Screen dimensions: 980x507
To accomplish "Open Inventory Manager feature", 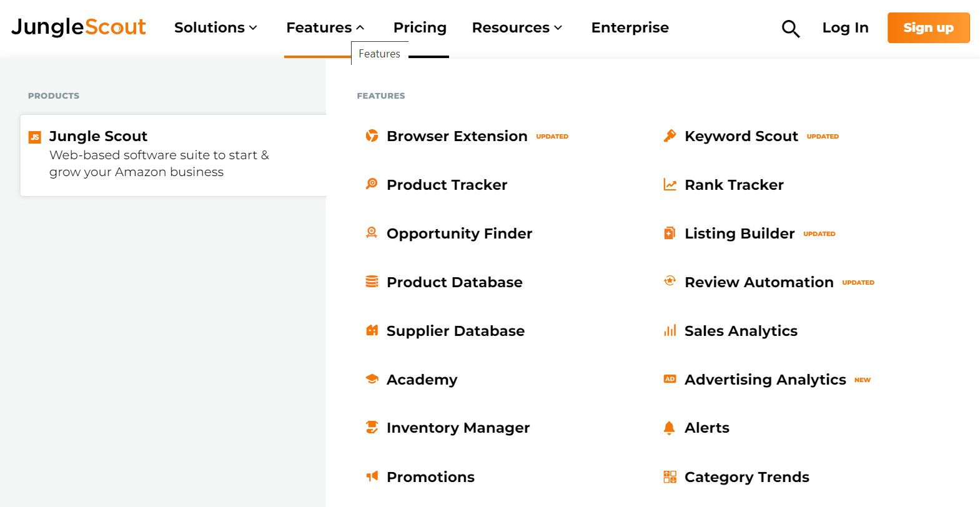I will (458, 428).
